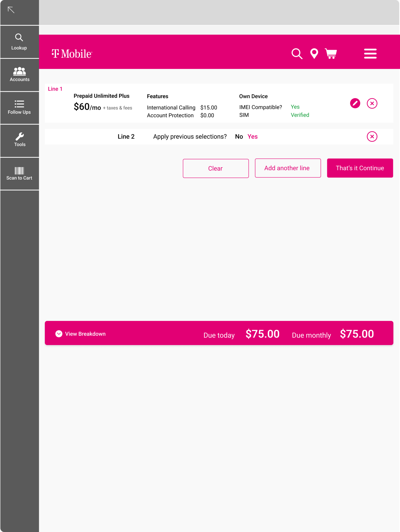Expand View Breakdown chevron
This screenshot has width=400, height=532.
[59, 334]
